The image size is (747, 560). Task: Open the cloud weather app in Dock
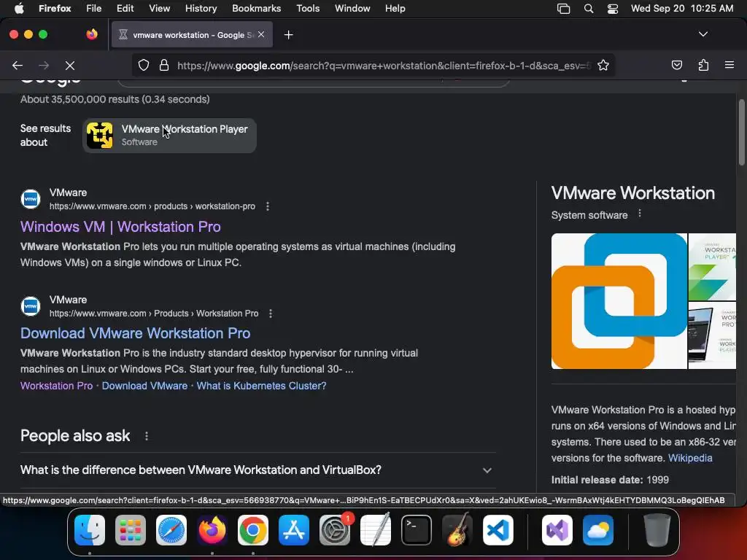[x=598, y=530]
